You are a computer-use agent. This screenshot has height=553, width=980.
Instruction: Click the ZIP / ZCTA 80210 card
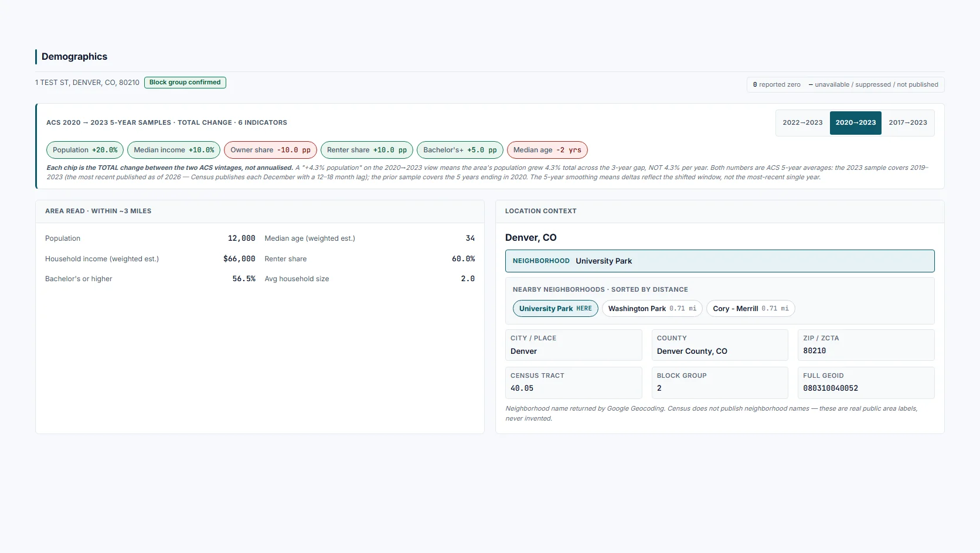866,345
